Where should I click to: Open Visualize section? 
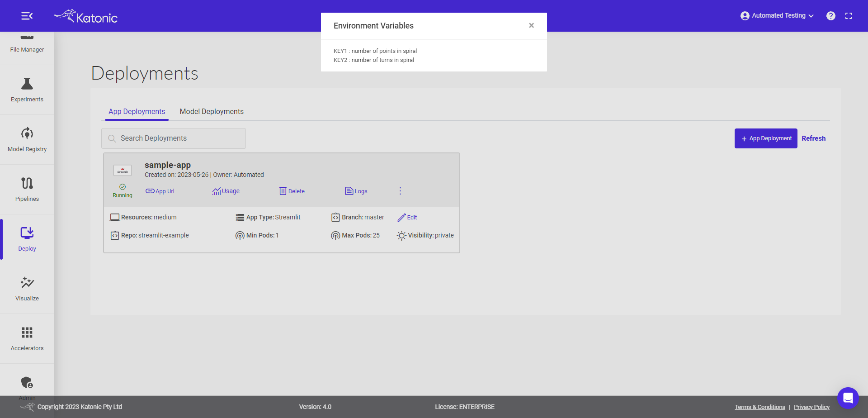[27, 289]
